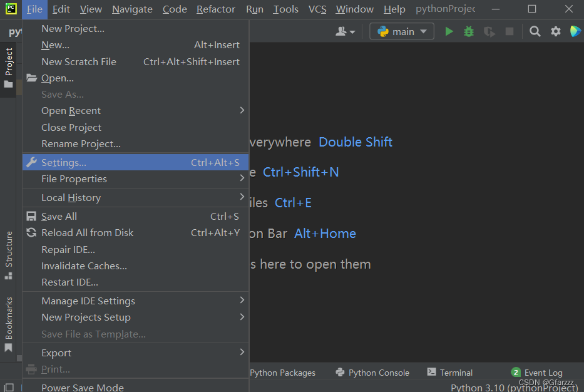Open the View menu
The height and width of the screenshot is (392, 584).
pos(91,9)
